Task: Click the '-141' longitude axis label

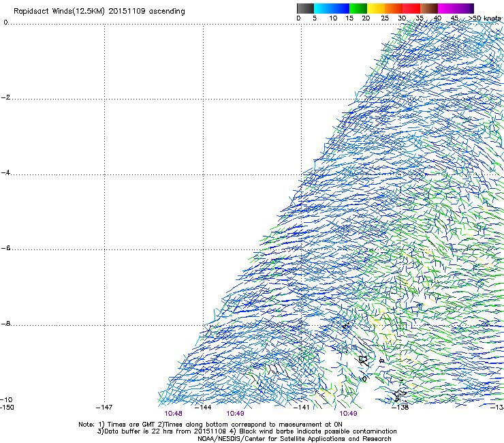Action: (x=302, y=408)
